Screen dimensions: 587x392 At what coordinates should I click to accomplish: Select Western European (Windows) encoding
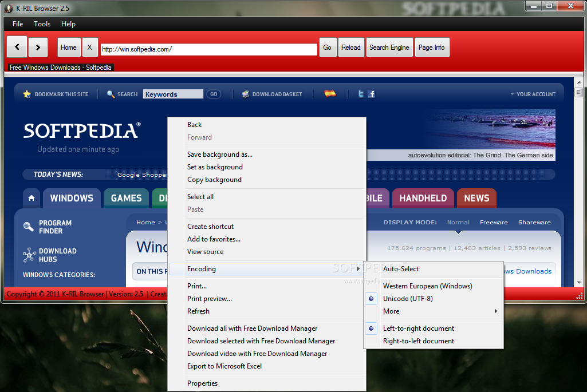click(x=434, y=286)
